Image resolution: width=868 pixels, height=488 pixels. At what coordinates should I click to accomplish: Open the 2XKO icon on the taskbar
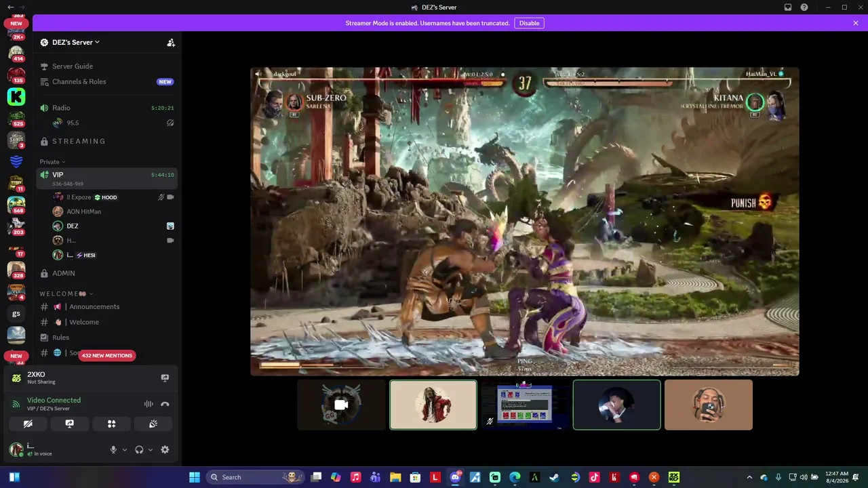coord(673,477)
